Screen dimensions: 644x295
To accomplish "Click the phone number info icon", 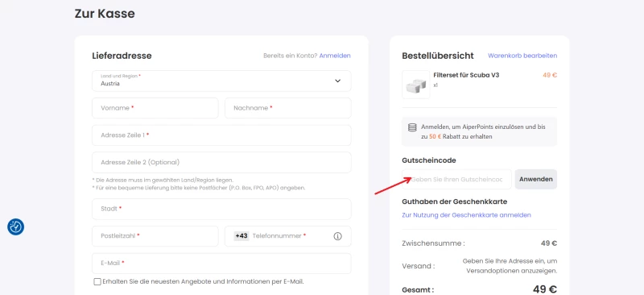I will pos(337,236).
